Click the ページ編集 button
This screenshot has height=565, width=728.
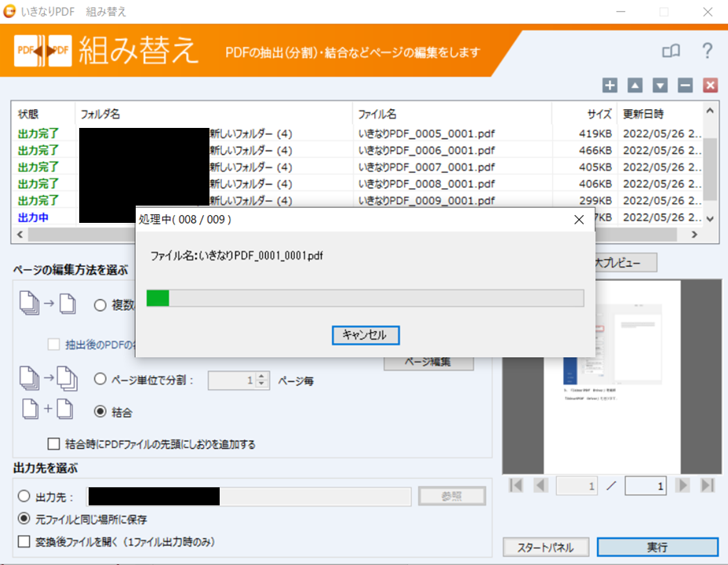pyautogui.click(x=428, y=363)
